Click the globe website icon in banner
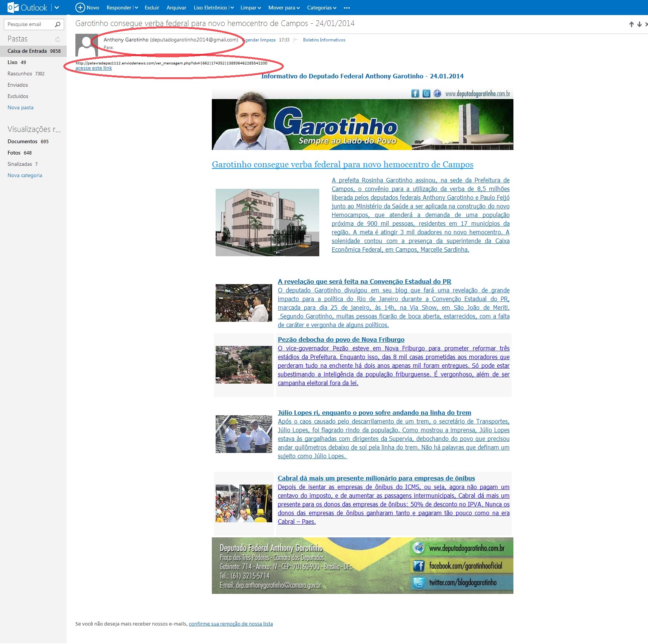The width and height of the screenshot is (648, 644). [x=437, y=93]
